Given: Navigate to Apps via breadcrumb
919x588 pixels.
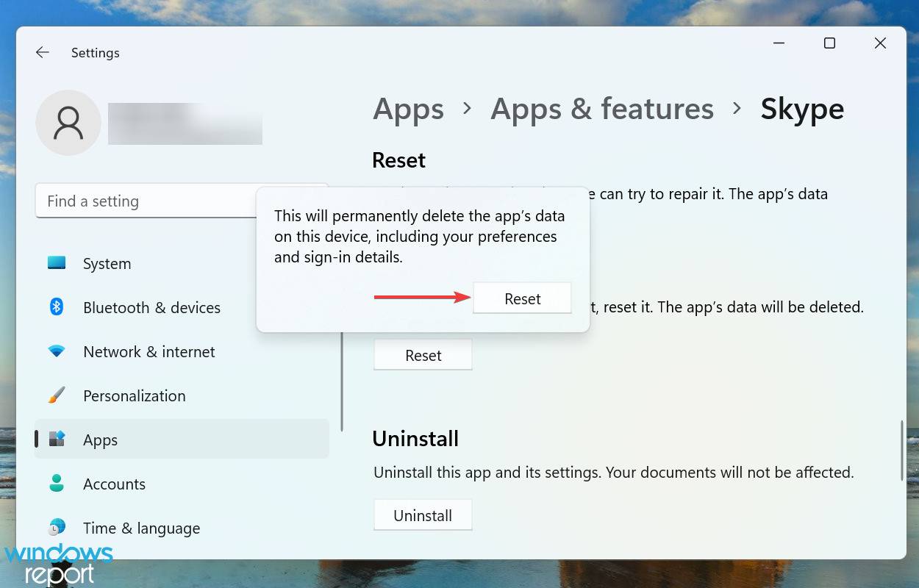Looking at the screenshot, I should tap(408, 109).
